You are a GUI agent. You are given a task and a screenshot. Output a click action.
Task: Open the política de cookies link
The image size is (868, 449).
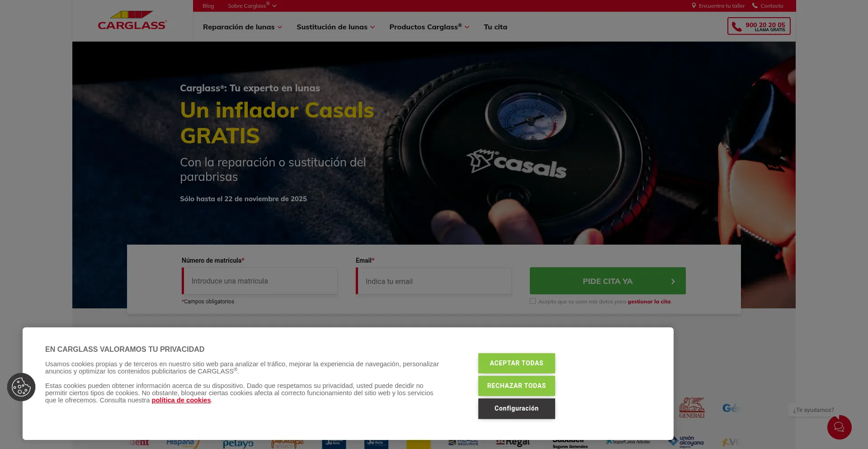(x=181, y=400)
